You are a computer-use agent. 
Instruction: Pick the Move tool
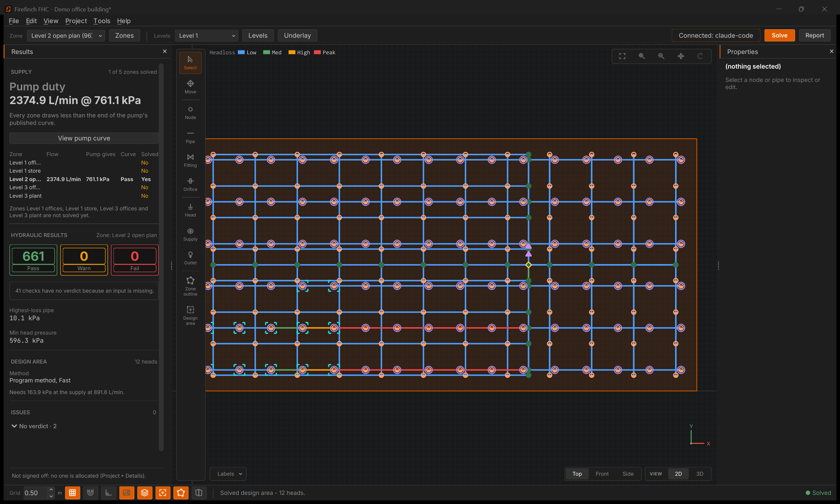click(x=190, y=87)
